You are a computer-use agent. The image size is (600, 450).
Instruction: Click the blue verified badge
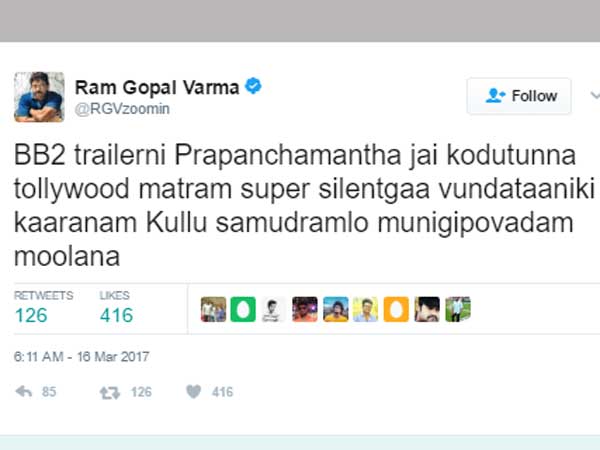click(x=253, y=86)
